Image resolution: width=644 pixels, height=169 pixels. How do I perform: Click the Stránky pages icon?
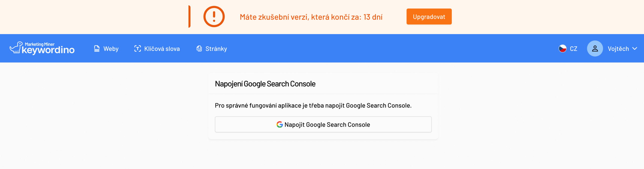coord(199,48)
